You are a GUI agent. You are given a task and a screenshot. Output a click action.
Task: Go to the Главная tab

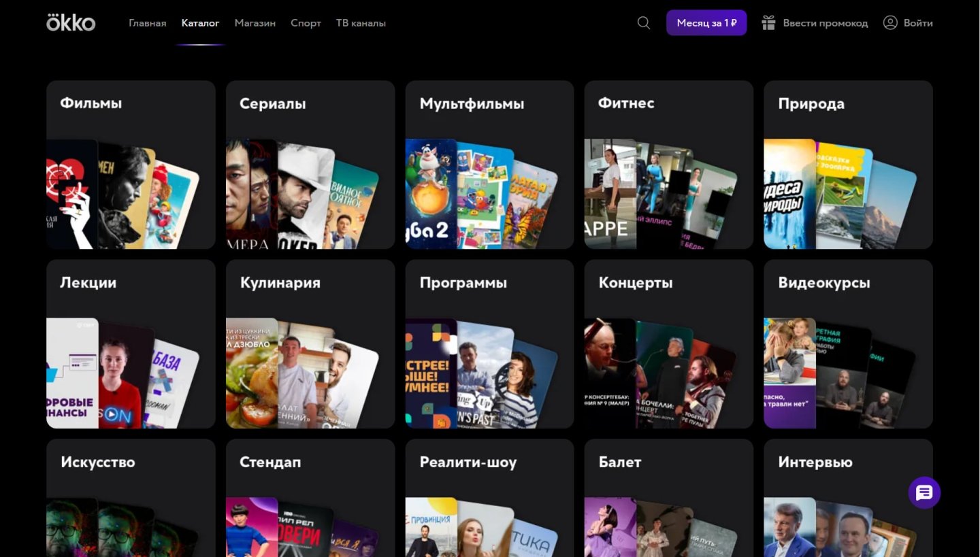point(148,23)
